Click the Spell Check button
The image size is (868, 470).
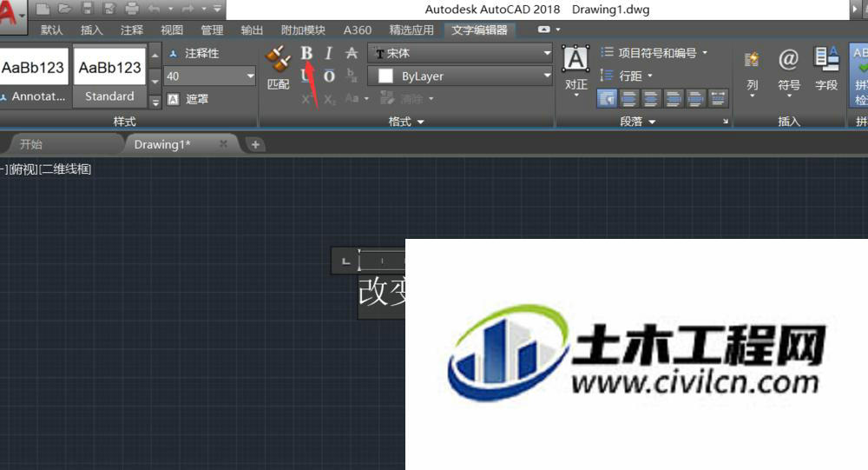(x=859, y=75)
